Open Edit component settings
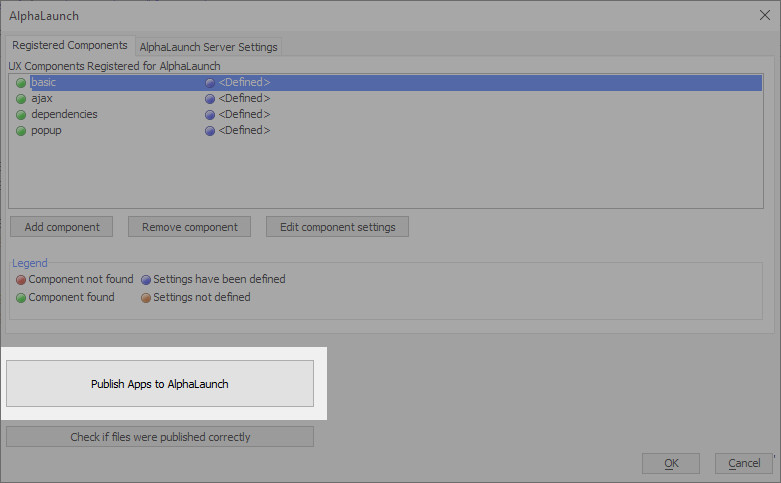The image size is (781, 483). [337, 227]
